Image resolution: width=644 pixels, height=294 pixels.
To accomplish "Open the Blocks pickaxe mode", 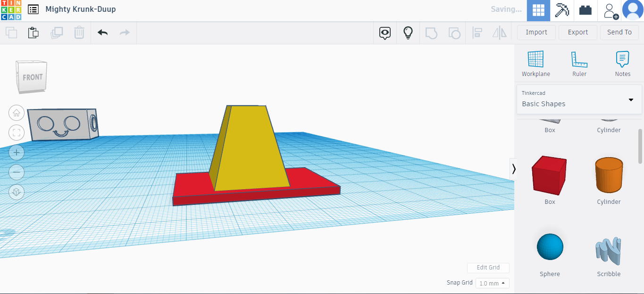I will [562, 10].
